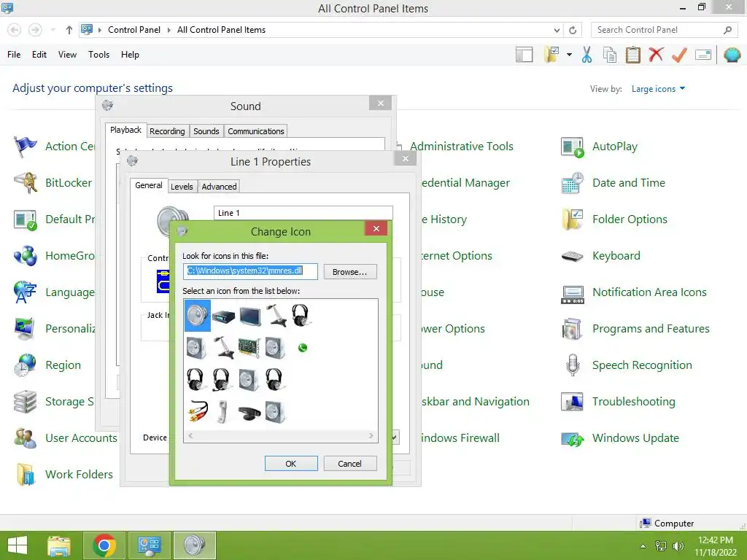
Task: Open the View menu
Action: 67,55
